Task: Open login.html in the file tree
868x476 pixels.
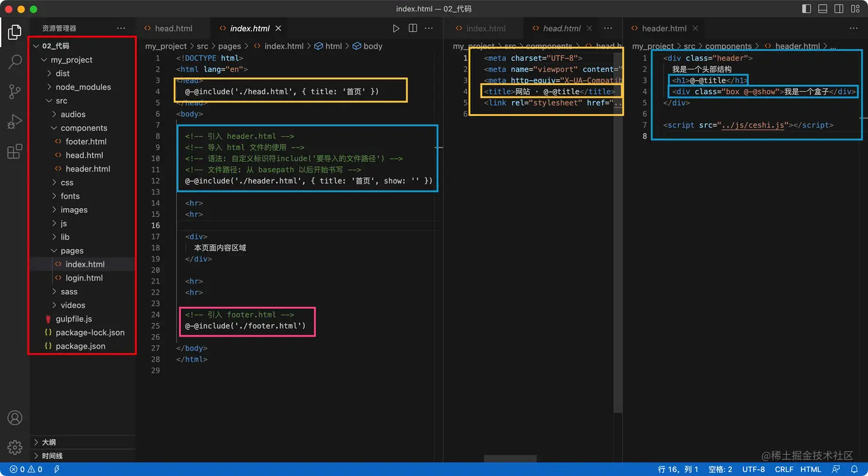Action: [83, 278]
